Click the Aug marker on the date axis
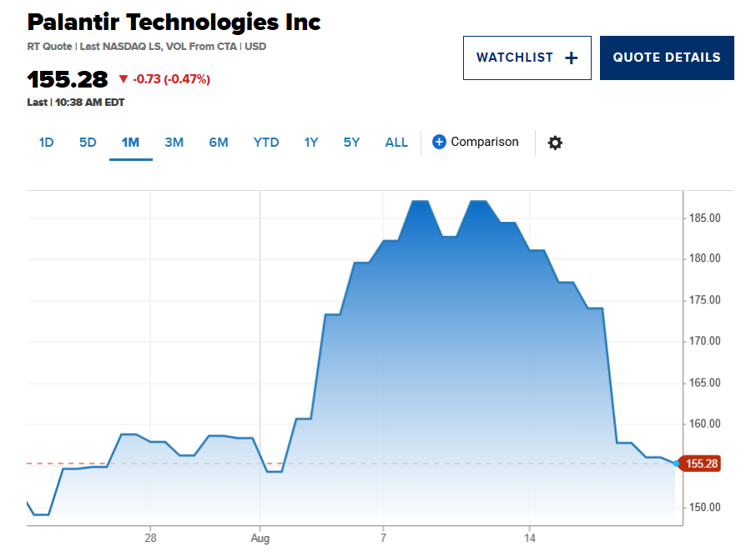Viewport: 756px width, 552px height. coord(260,539)
